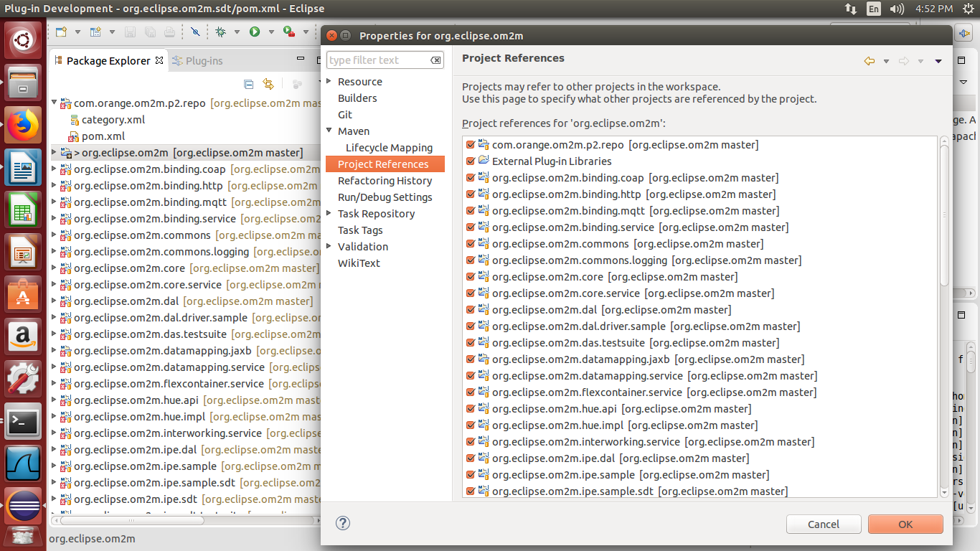Open Ubuntu Software from the launcher

[x=24, y=293]
